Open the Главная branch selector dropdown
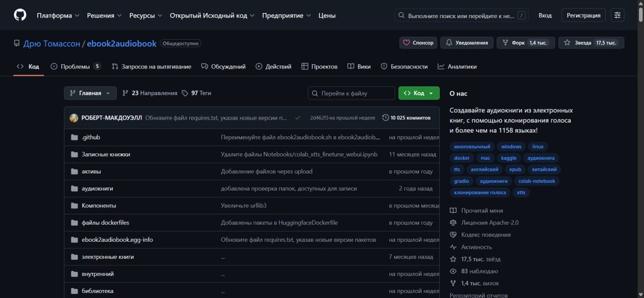The width and height of the screenshot is (644, 298). 90,93
